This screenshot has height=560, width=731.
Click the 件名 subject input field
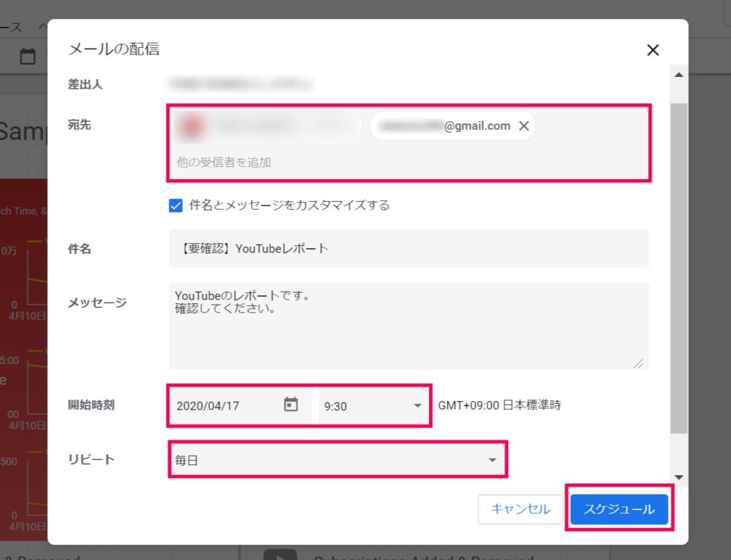coord(409,248)
